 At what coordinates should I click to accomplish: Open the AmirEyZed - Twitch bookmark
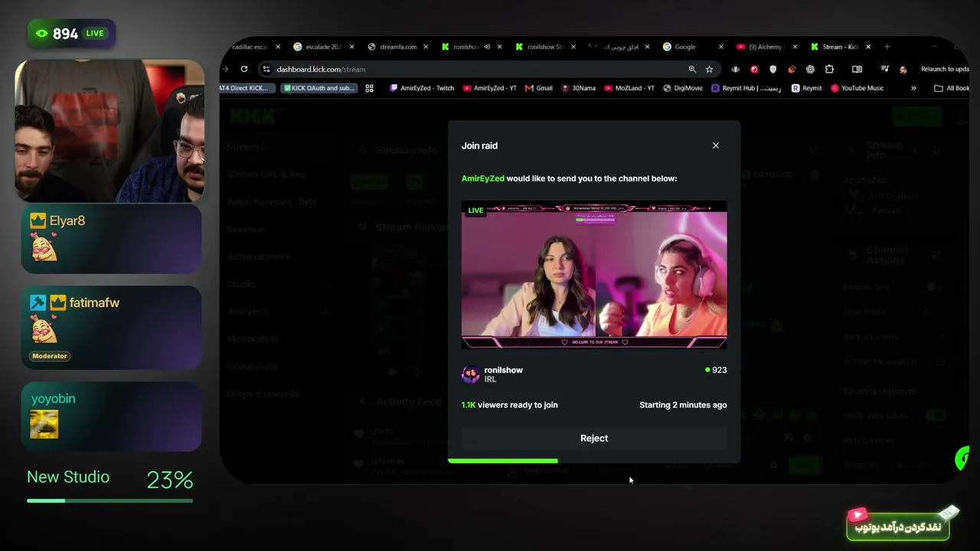(422, 88)
